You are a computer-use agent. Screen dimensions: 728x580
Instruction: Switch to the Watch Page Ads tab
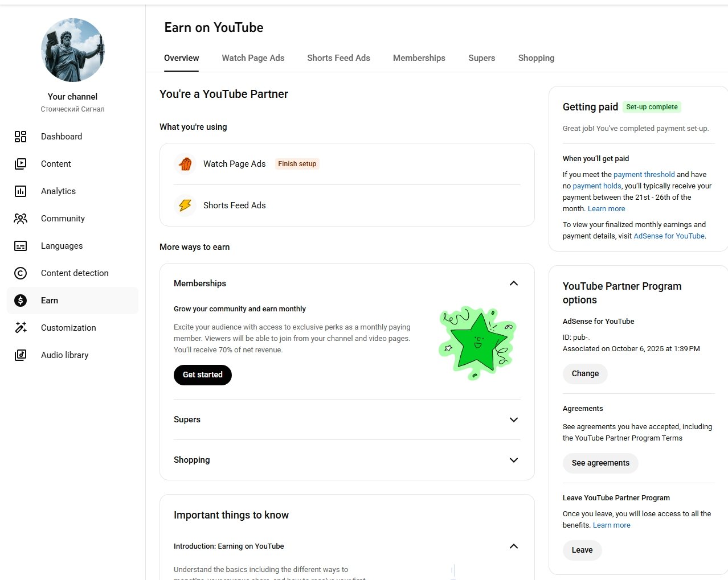pyautogui.click(x=253, y=58)
